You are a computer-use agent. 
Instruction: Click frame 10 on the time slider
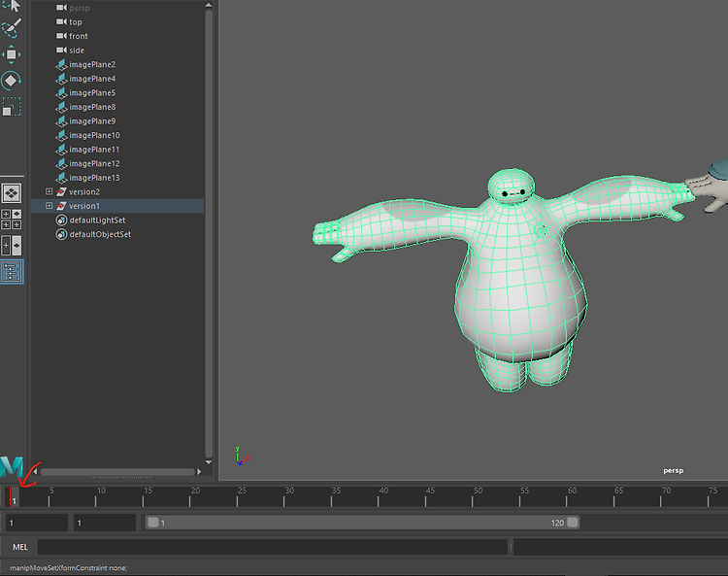point(96,496)
